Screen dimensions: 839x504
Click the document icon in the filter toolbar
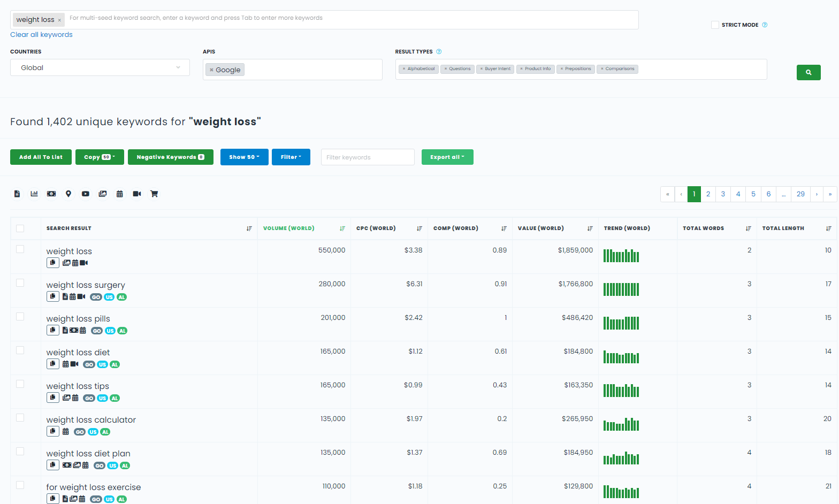[17, 194]
